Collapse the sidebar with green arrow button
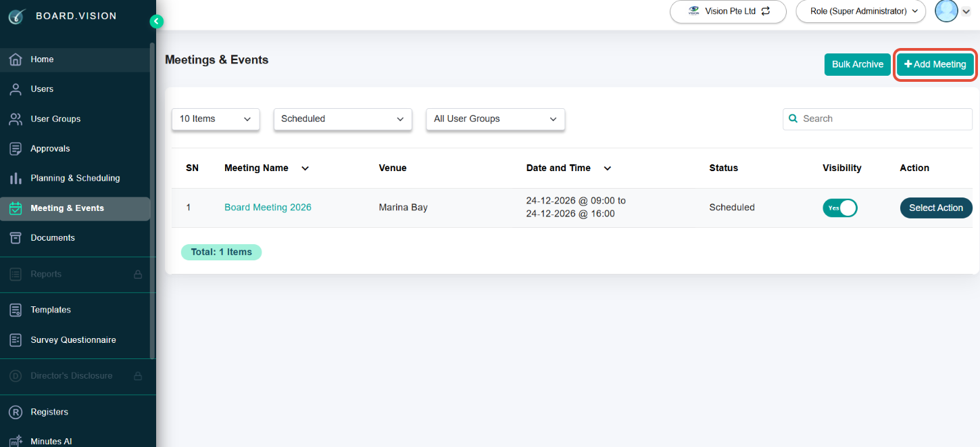Viewport: 980px width, 447px height. (x=156, y=22)
